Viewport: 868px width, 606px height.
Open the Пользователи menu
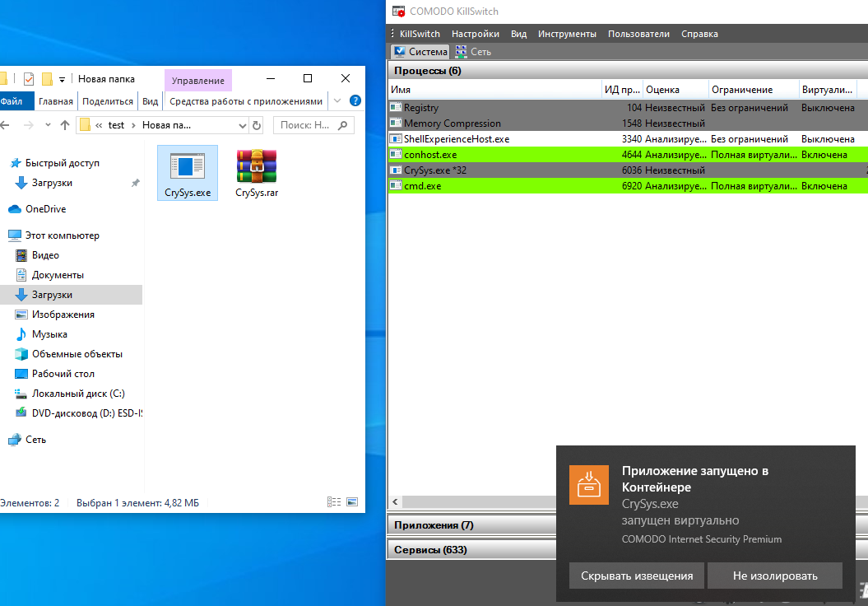click(638, 34)
